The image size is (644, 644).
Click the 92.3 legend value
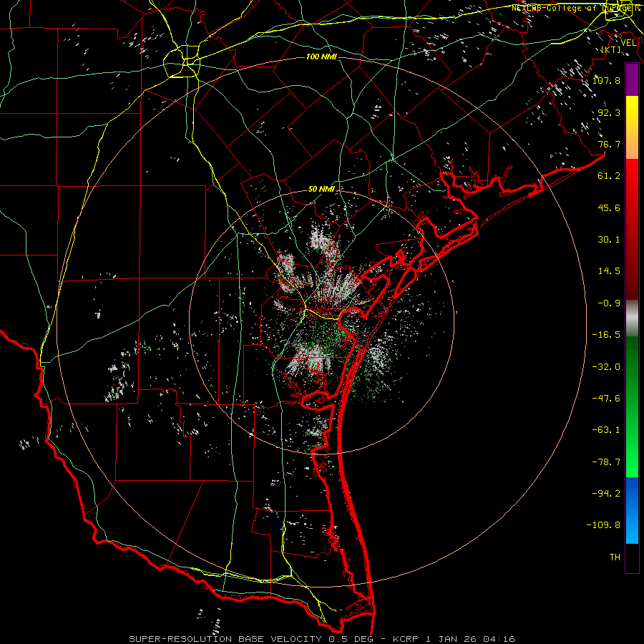coord(609,112)
